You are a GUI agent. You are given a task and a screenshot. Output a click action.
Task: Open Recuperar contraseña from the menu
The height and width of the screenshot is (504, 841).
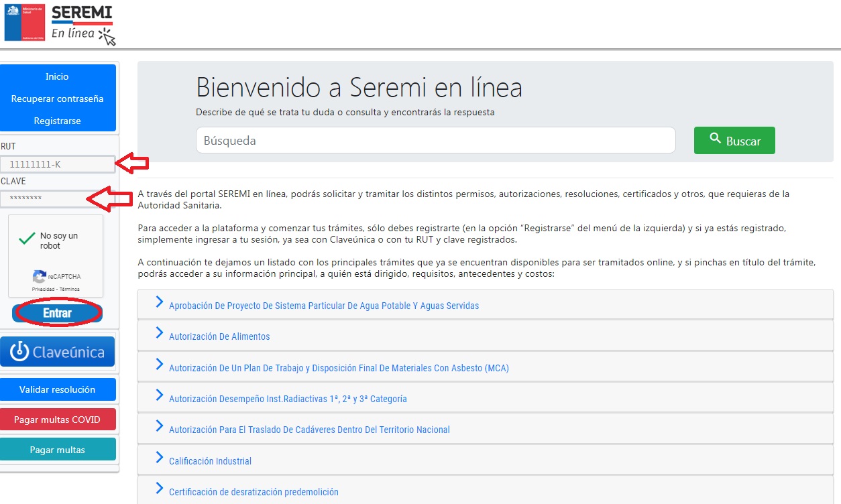(x=58, y=99)
